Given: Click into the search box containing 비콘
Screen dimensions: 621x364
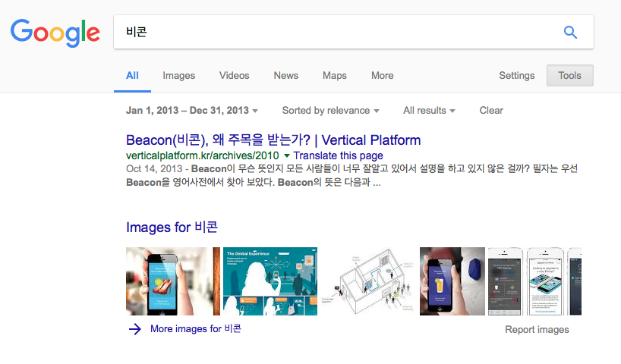Looking at the screenshot, I should click(353, 32).
